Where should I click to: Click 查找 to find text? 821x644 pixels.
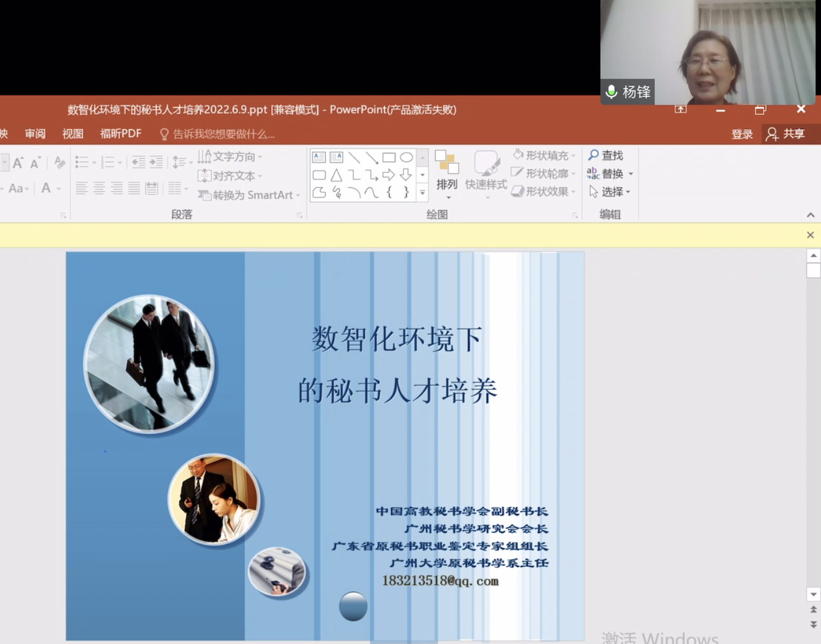tap(606, 155)
